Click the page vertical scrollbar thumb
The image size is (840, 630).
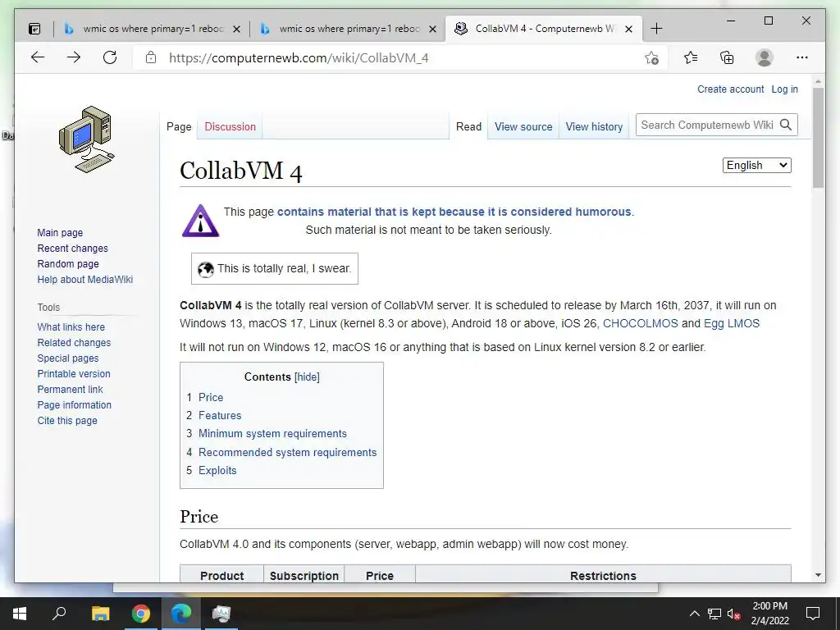(x=818, y=137)
